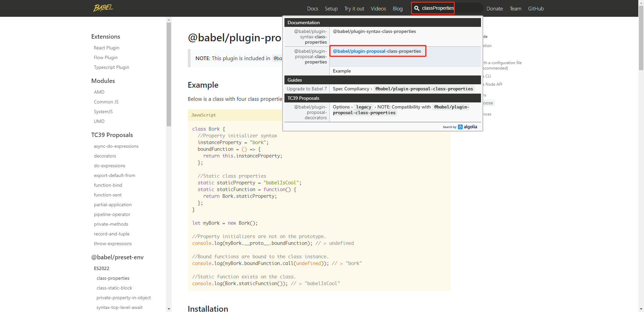644x312 pixels.
Task: Click the TC39 Proposals sidebar heading
Action: pos(112,135)
